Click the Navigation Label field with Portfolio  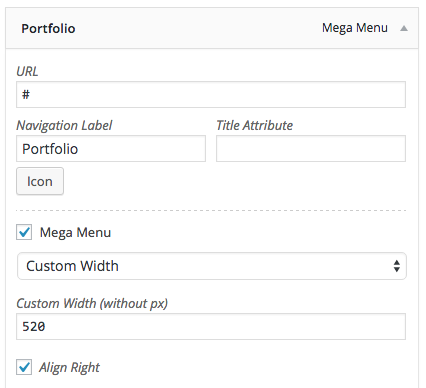[111, 149]
